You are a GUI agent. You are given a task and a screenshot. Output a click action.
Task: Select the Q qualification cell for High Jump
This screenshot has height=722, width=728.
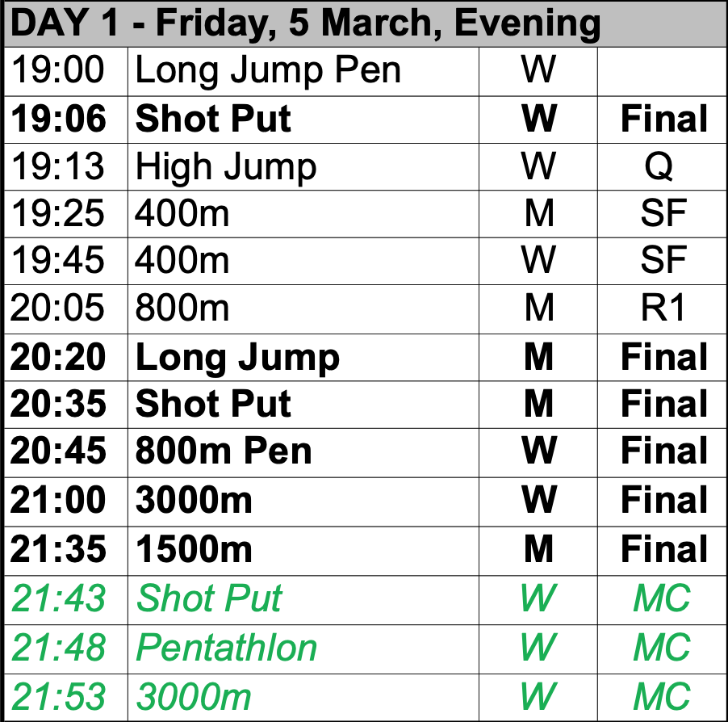click(x=662, y=167)
